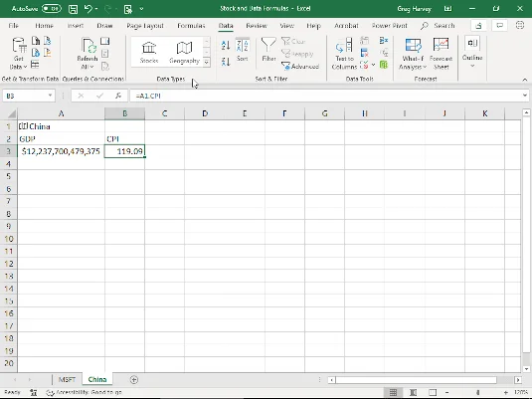The image size is (532, 399).
Task: Expand the Data Types gallery
Action: point(206,62)
